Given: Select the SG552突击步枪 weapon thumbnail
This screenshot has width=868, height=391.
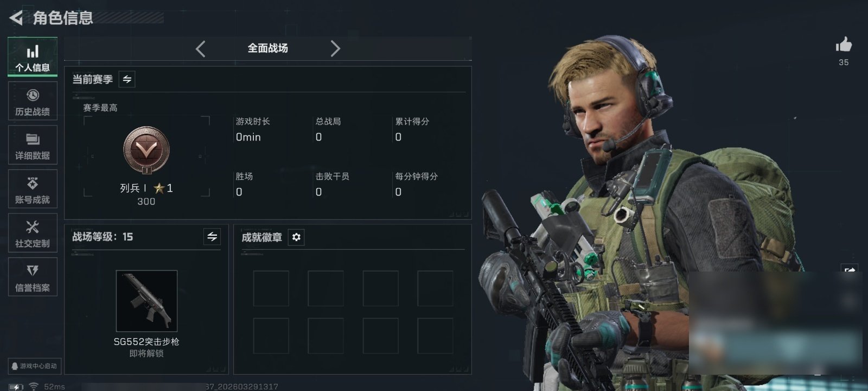Looking at the screenshot, I should [146, 300].
